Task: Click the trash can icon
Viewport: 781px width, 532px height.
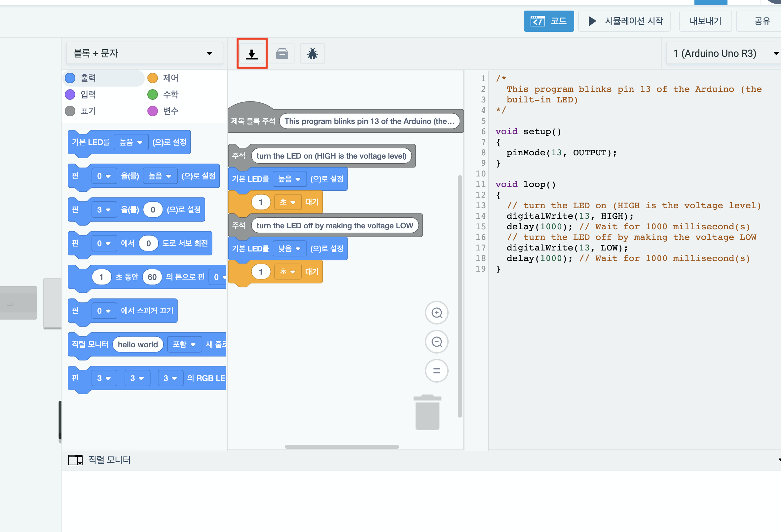Action: point(427,413)
